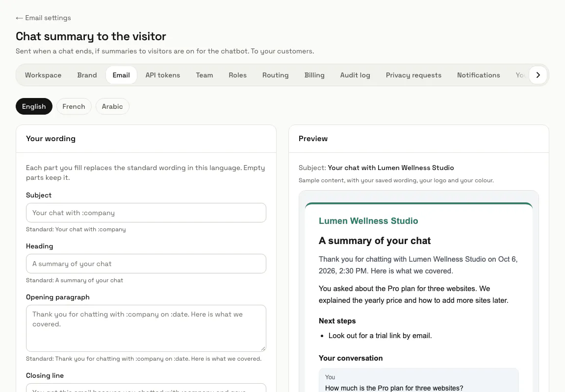Open the Team tab
565x392 pixels.
tap(205, 75)
